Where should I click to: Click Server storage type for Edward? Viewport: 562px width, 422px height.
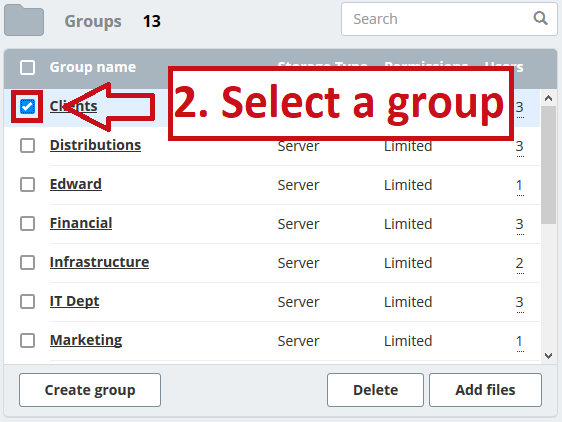(298, 185)
